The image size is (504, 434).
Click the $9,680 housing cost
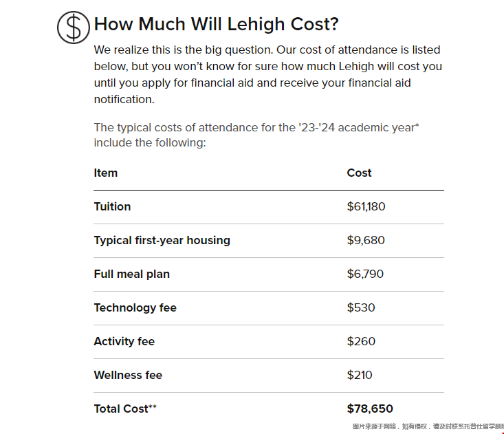pos(366,240)
